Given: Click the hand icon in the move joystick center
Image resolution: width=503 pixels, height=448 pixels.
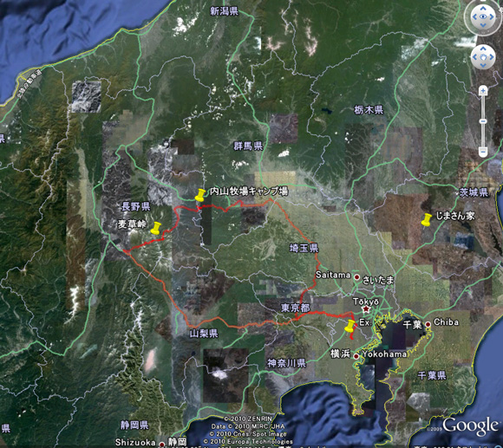Looking at the screenshot, I should click(x=483, y=57).
